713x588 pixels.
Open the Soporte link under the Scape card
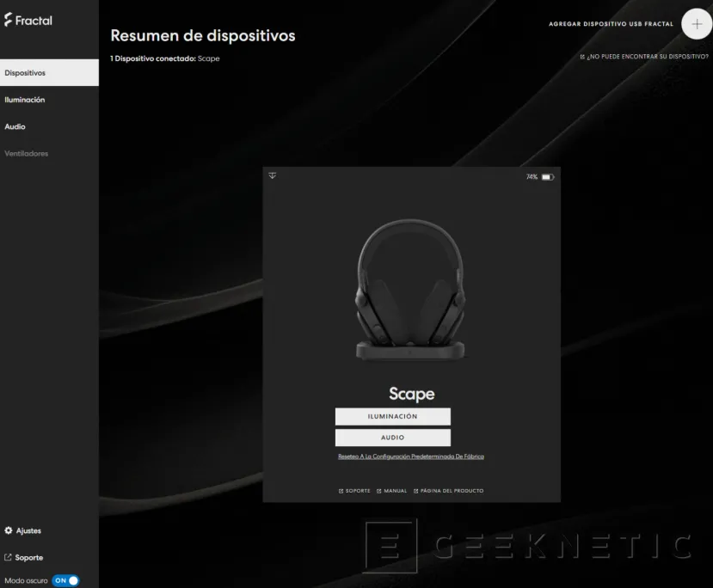pos(354,491)
